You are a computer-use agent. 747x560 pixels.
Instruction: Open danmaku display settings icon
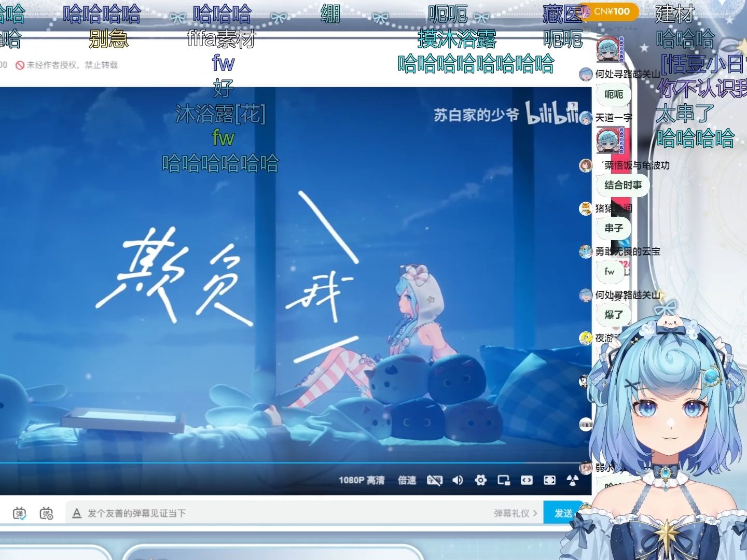[x=46, y=513]
